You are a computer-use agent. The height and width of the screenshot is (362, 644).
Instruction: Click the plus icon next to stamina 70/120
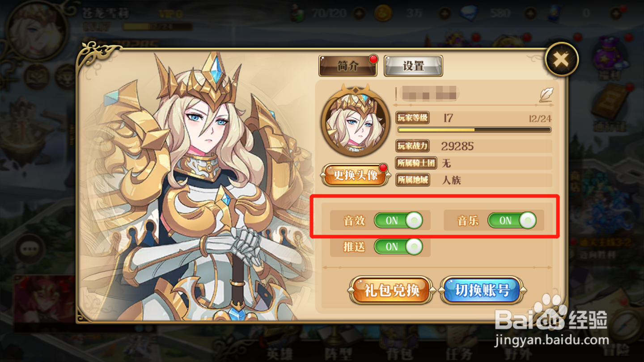(x=359, y=13)
